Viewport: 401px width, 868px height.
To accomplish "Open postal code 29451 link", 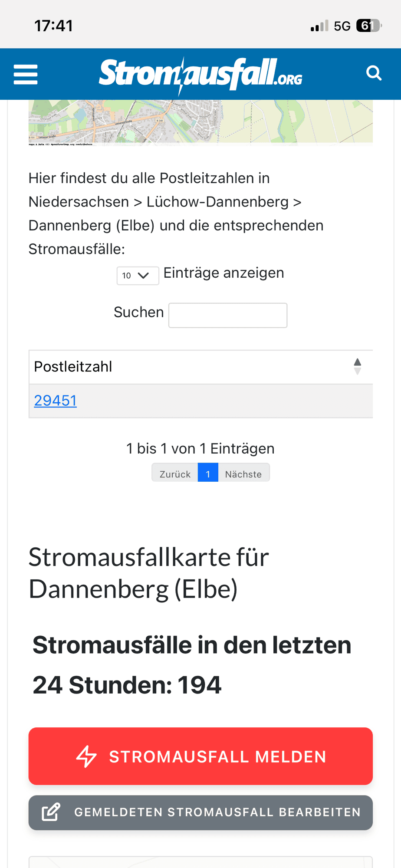I will click(56, 400).
